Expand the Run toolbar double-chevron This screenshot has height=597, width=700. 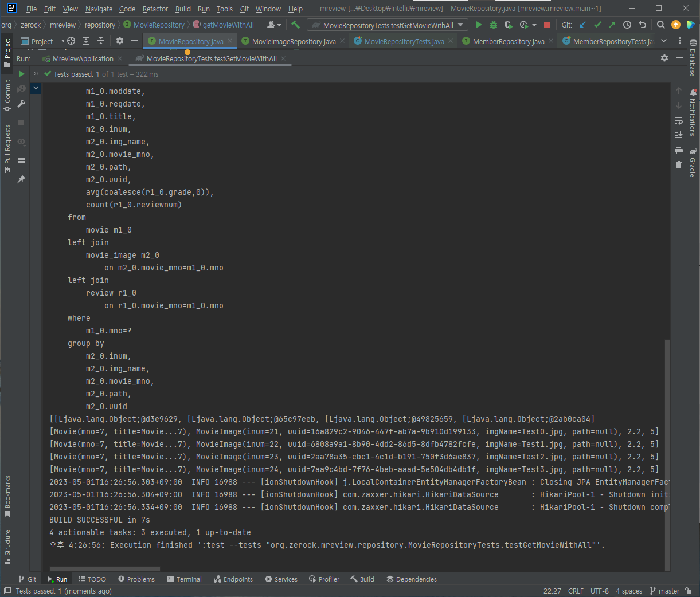[x=36, y=74]
